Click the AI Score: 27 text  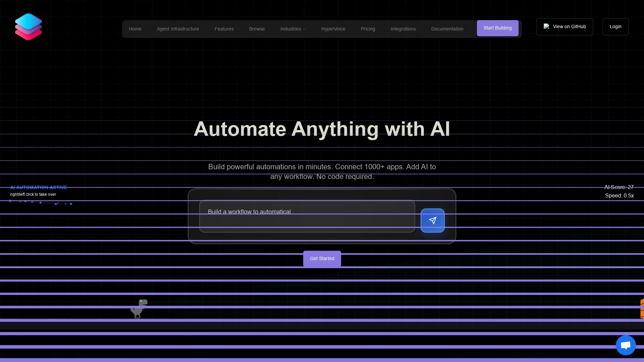619,187
